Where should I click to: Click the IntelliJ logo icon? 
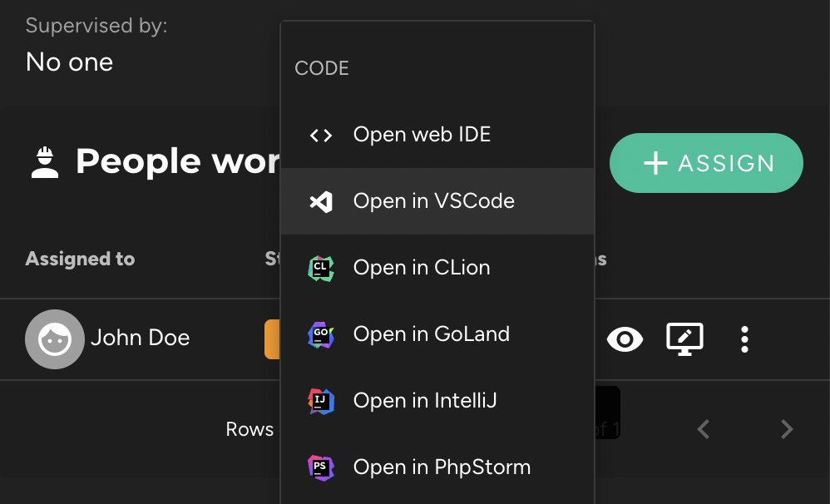click(321, 401)
